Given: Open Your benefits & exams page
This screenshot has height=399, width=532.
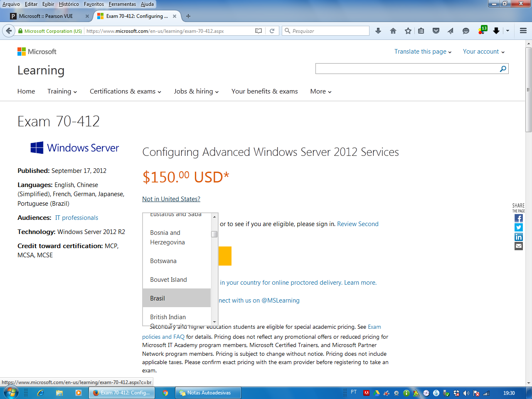Looking at the screenshot, I should click(265, 91).
